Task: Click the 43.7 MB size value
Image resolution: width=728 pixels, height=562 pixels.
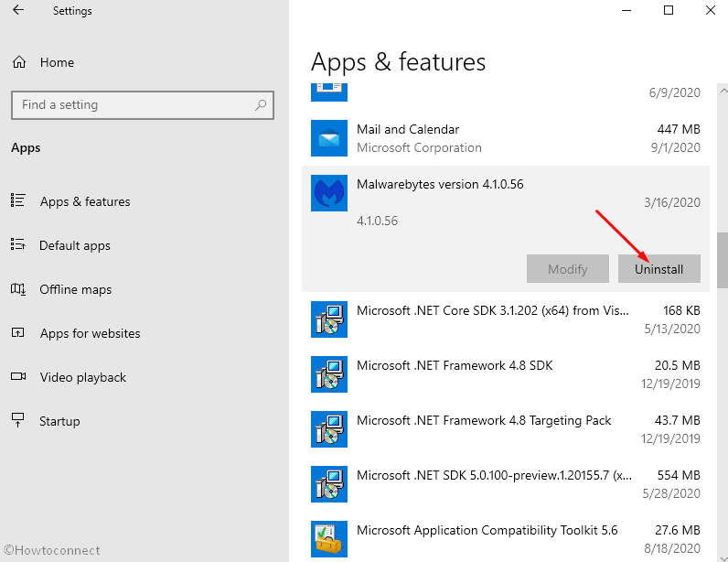Action: 677,420
